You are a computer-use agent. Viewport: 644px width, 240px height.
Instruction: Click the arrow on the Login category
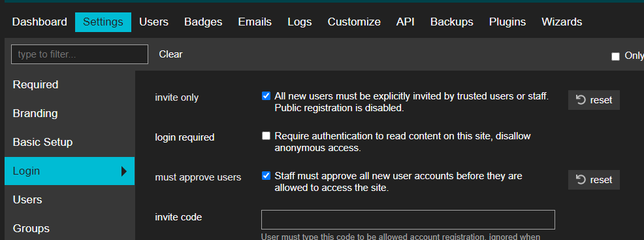pos(124,171)
